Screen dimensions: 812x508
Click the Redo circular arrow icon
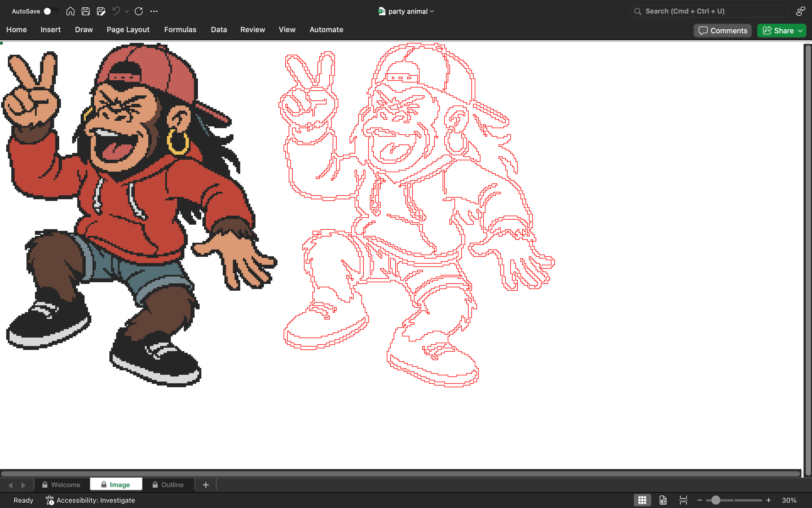tap(139, 11)
